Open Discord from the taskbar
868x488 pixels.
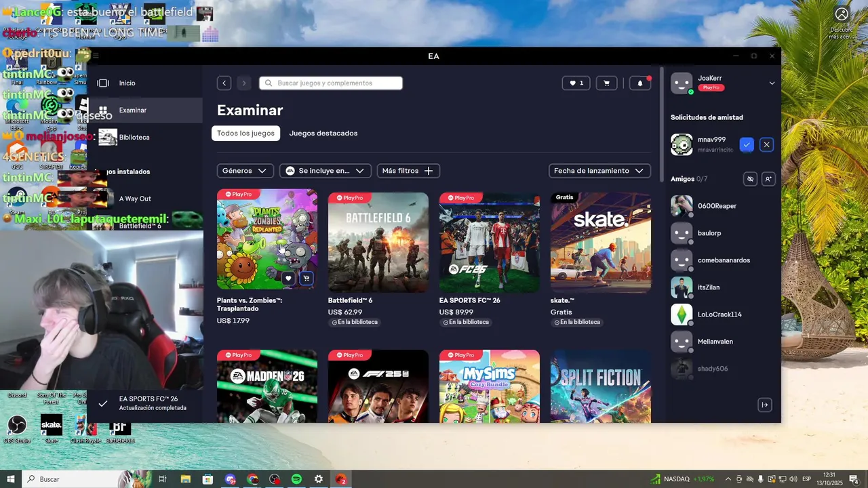231,479
